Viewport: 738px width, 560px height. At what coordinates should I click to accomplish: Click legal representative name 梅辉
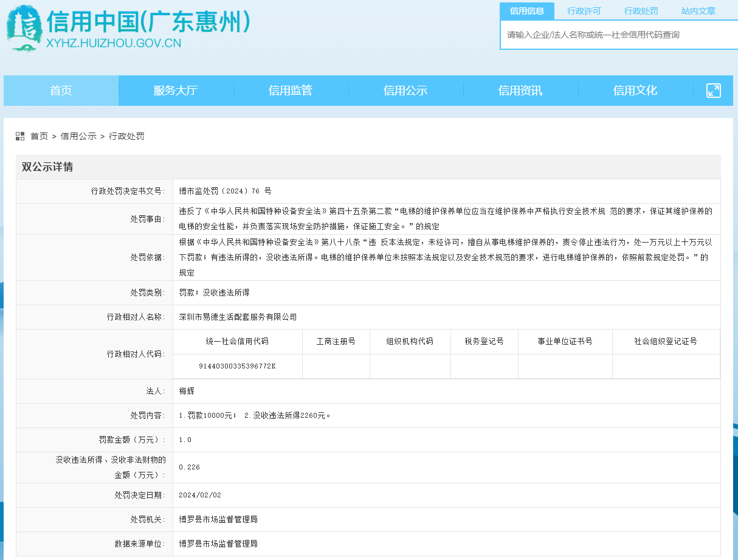coord(187,391)
